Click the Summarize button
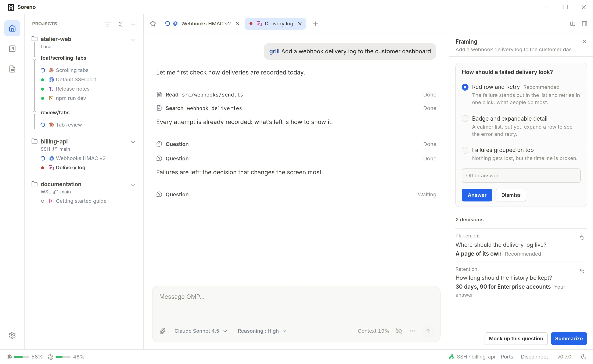 click(x=569, y=338)
